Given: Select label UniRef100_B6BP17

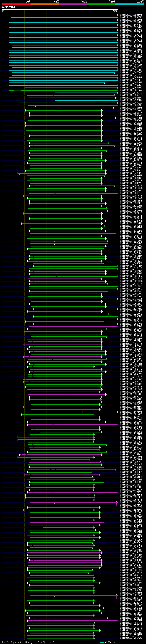Looking at the screenshot, I should [131, 193].
